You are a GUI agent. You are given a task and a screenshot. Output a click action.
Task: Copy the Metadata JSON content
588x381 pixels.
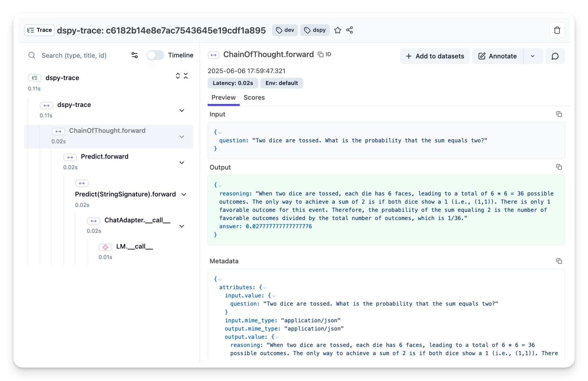pos(559,261)
